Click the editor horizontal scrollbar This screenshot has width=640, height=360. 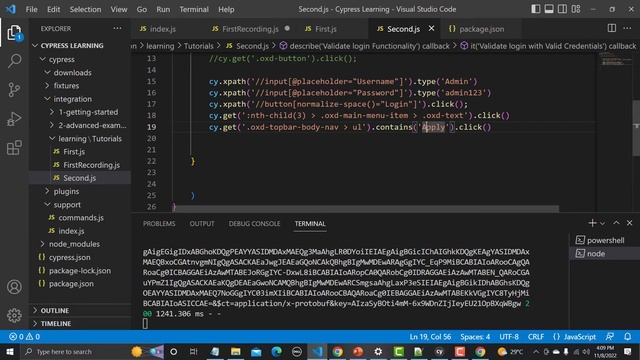(x=367, y=209)
